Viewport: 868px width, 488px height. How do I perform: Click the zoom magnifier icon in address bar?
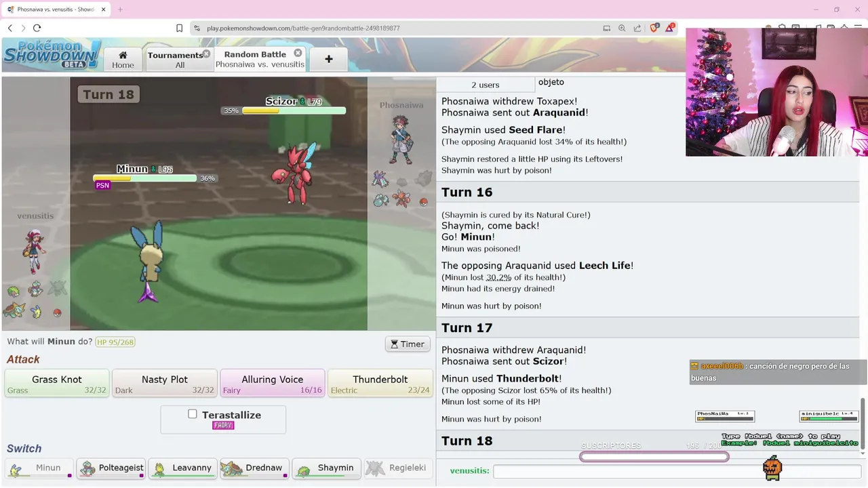(622, 28)
